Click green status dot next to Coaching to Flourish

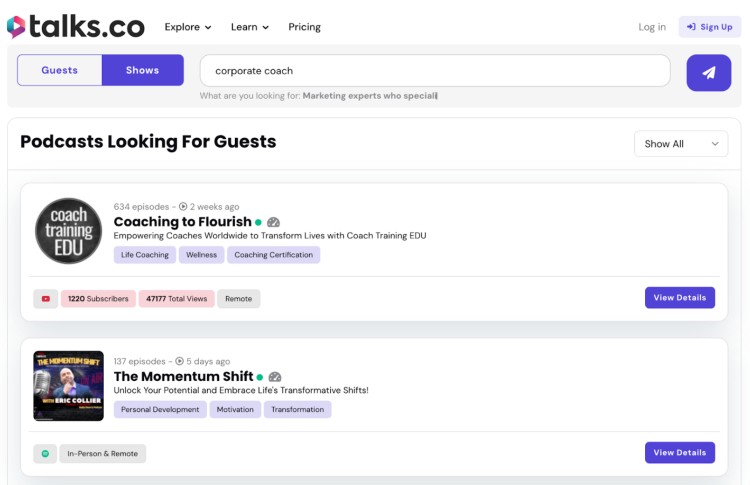coord(258,222)
